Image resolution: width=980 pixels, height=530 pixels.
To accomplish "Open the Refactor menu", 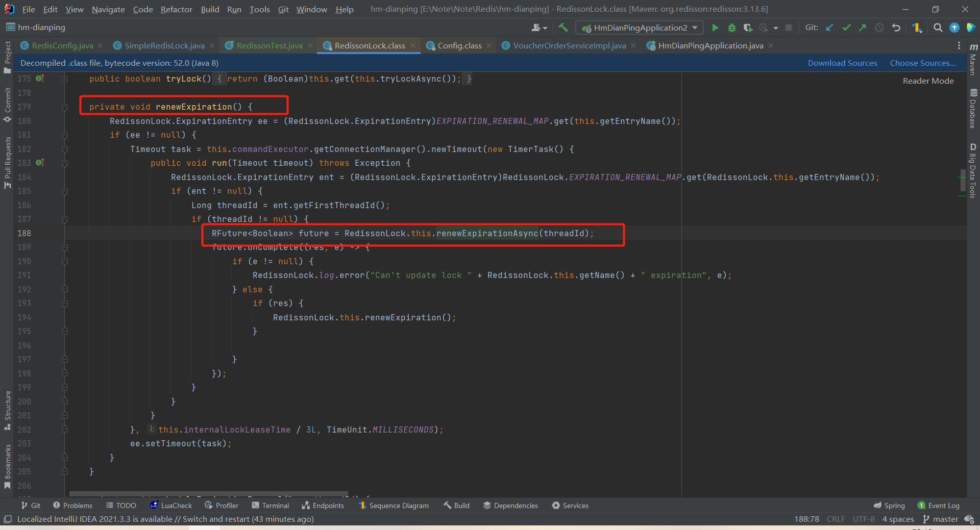I will point(177,9).
